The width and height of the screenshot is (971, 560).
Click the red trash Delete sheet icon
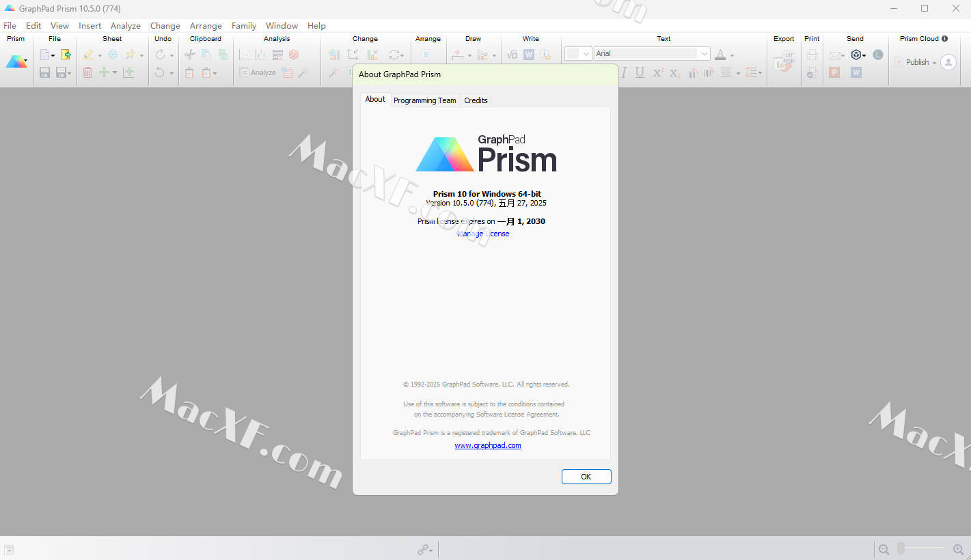tap(87, 72)
